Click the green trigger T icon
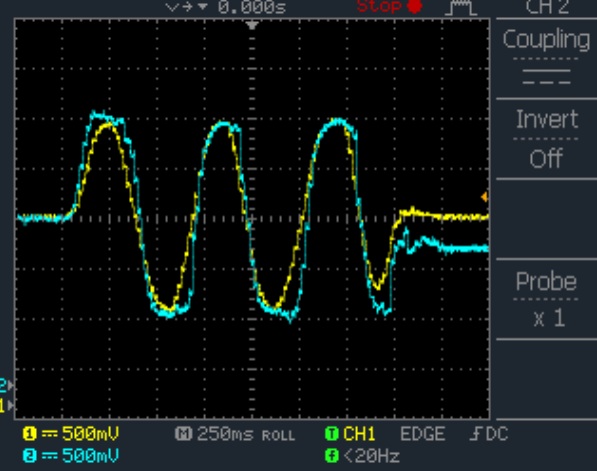Screen dimensions: 597x471 (332, 434)
